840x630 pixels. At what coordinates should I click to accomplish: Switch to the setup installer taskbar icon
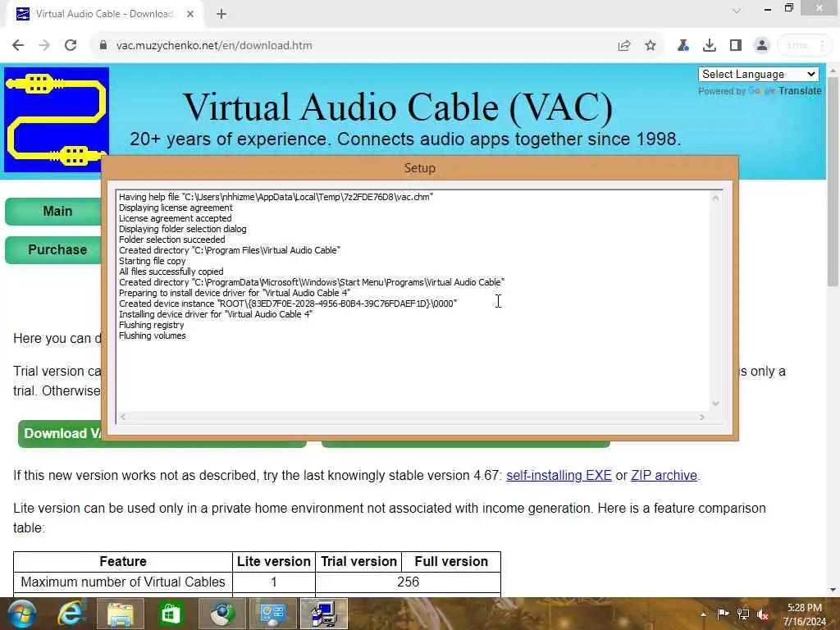point(323,614)
